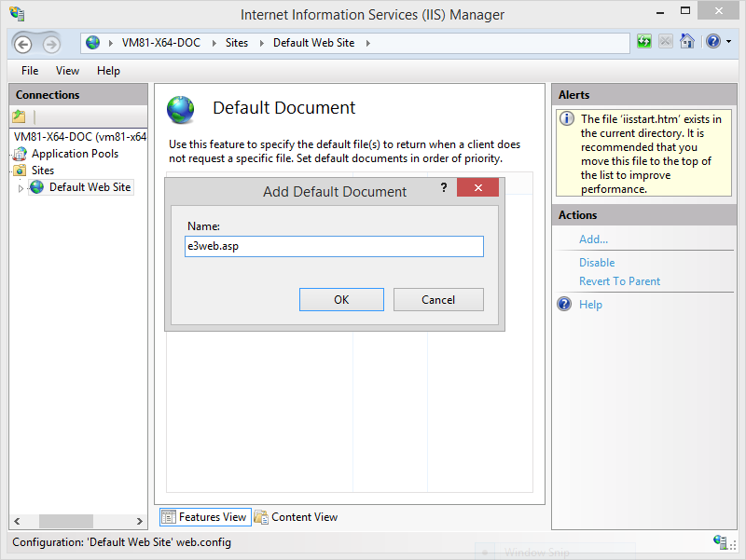
Task: Open the View menu
Action: (x=67, y=71)
